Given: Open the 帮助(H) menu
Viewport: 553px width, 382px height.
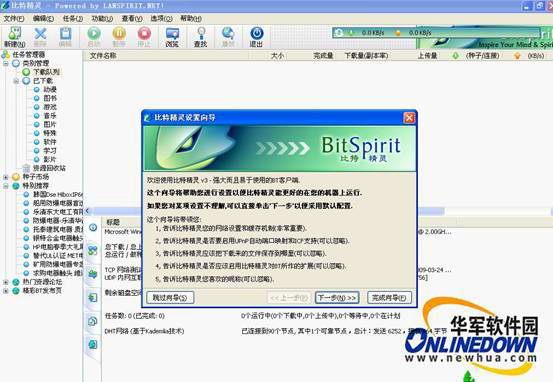Looking at the screenshot, I should [x=191, y=18].
